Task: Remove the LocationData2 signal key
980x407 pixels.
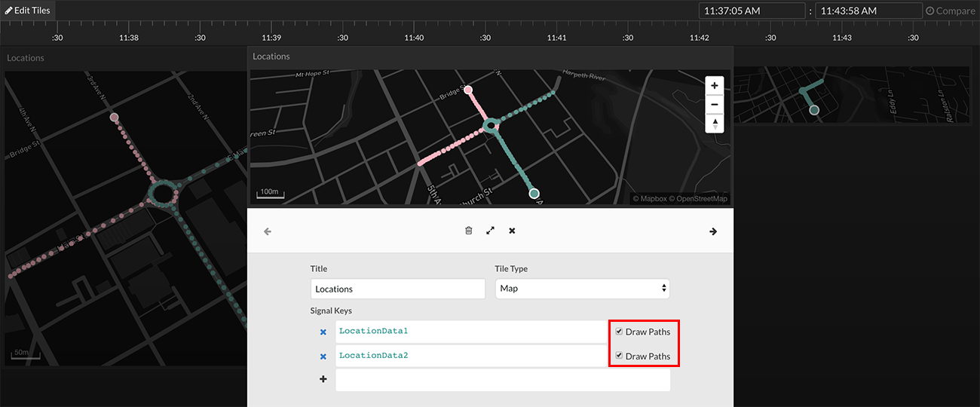Action: pyautogui.click(x=323, y=357)
